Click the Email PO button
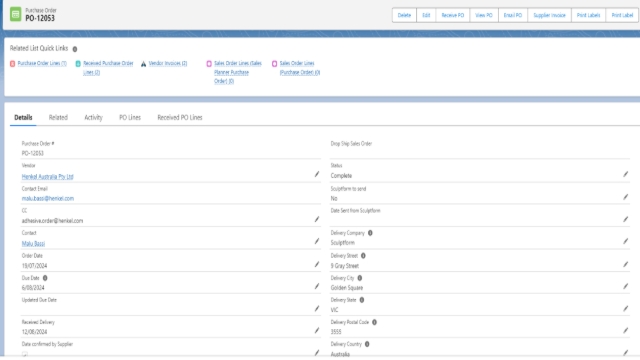 pyautogui.click(x=513, y=15)
